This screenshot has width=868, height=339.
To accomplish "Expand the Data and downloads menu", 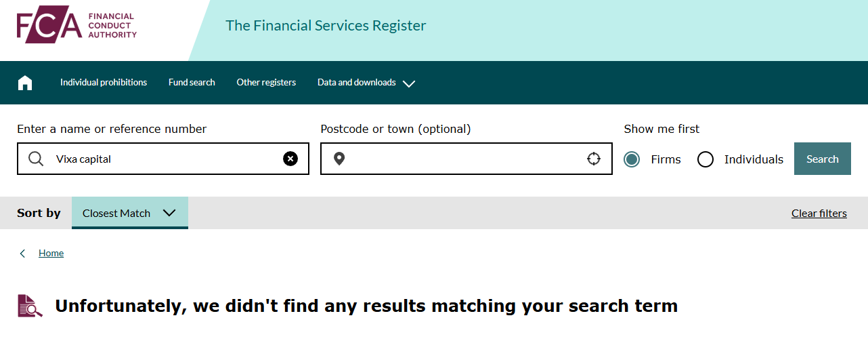I will click(357, 83).
